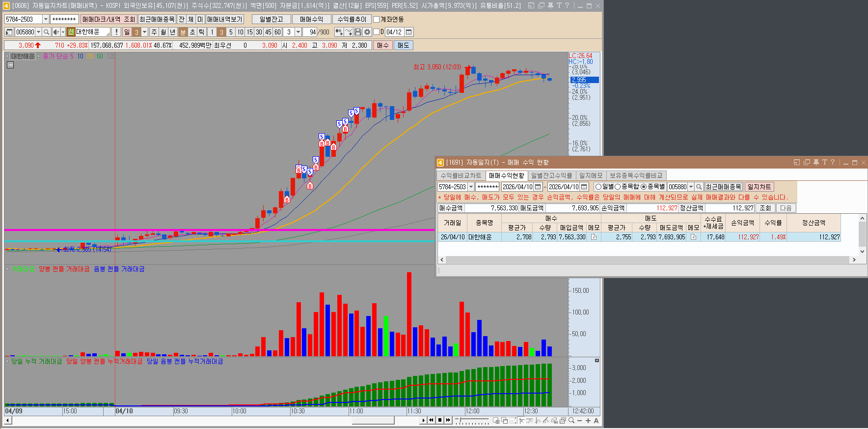The width and height of the screenshot is (868, 429).
Task: Open end date calendar in profit window
Action: tap(584, 187)
